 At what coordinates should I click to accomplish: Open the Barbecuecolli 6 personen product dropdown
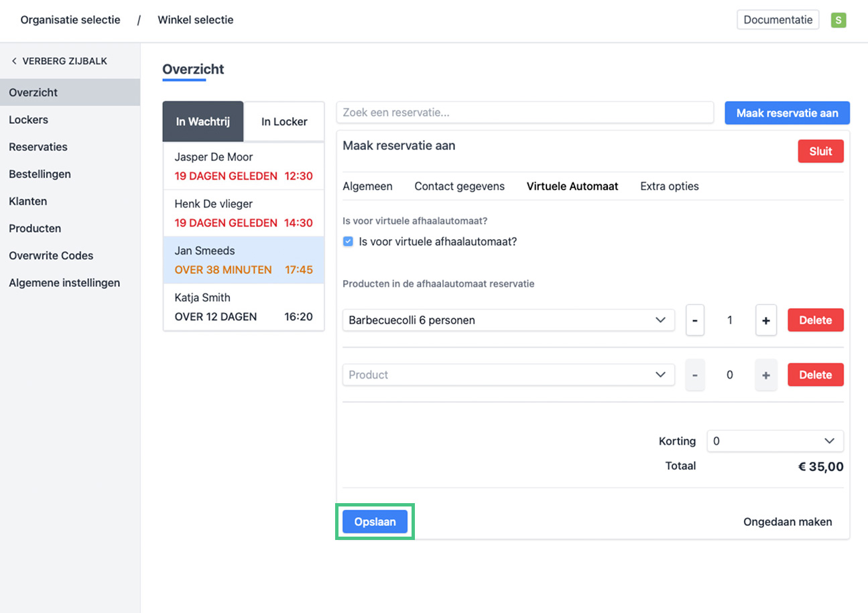(x=508, y=320)
